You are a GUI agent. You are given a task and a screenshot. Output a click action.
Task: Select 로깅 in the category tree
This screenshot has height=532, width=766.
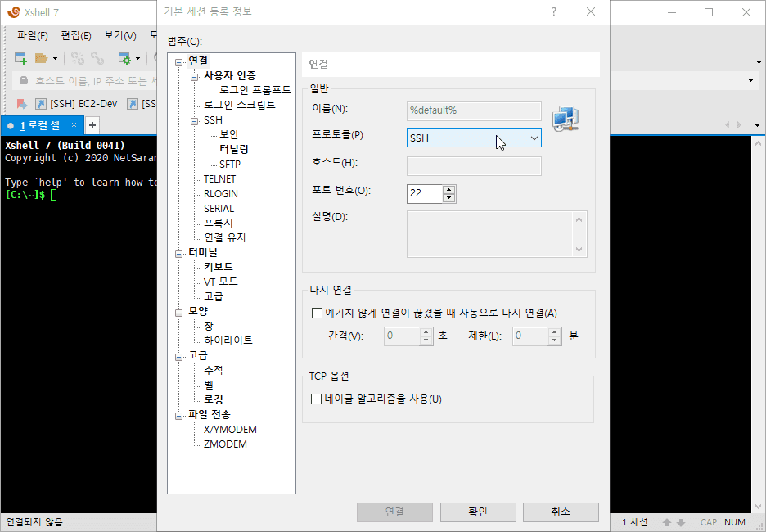click(214, 399)
